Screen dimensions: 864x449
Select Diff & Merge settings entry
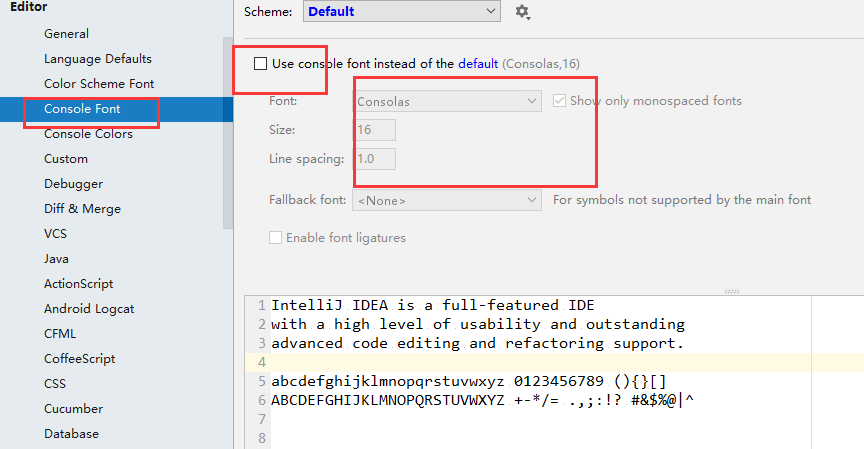[82, 209]
